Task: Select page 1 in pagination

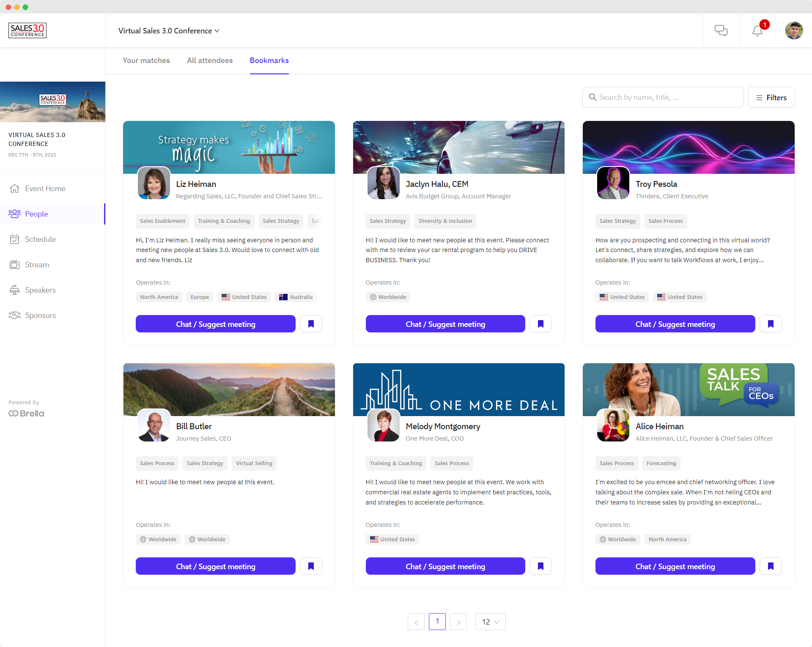Action: coord(437,622)
